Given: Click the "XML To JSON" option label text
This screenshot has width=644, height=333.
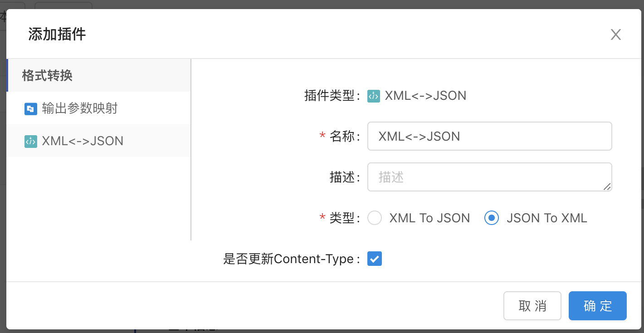Looking at the screenshot, I should [x=429, y=218].
